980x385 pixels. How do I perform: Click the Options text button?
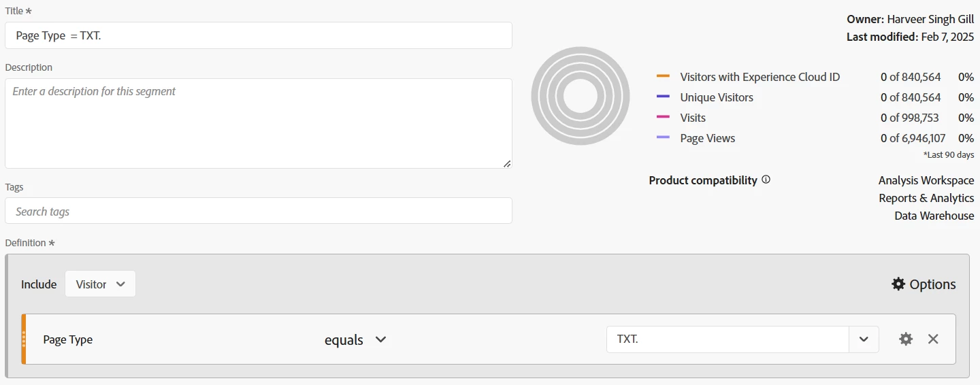click(932, 284)
